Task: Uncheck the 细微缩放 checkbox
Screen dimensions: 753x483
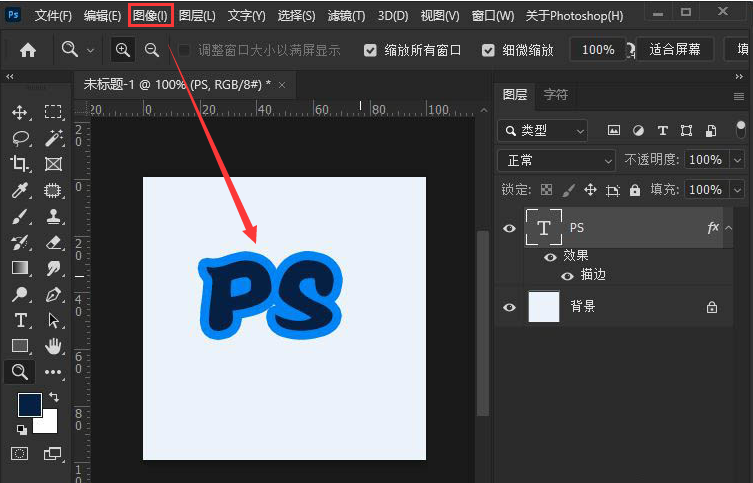Action: (x=488, y=50)
